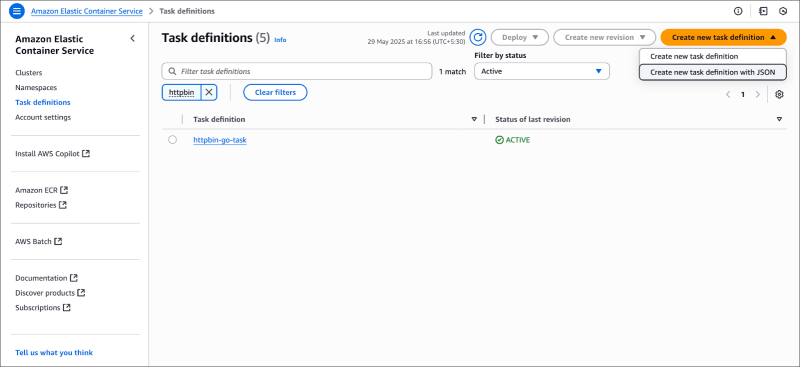The width and height of the screenshot is (800, 367).
Task: Click the Info link beside title
Action: (x=281, y=39)
